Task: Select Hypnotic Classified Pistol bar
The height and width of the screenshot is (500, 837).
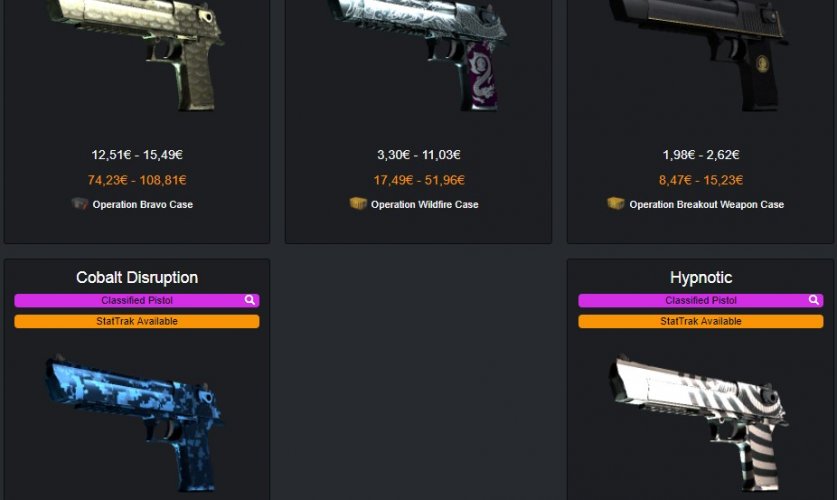Action: click(x=700, y=300)
